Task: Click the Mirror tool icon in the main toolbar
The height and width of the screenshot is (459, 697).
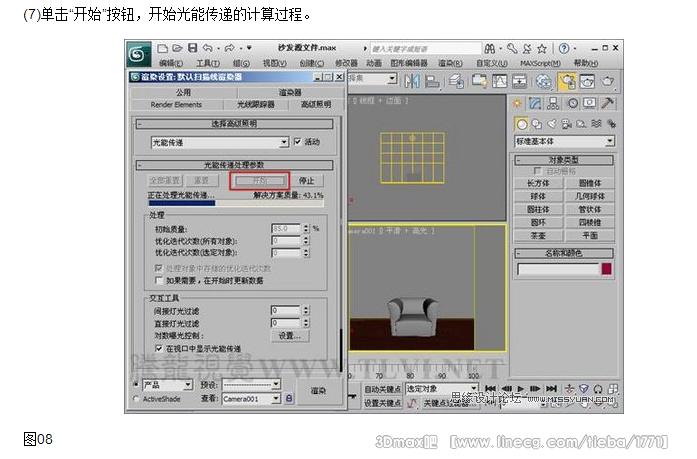Action: pyautogui.click(x=412, y=81)
